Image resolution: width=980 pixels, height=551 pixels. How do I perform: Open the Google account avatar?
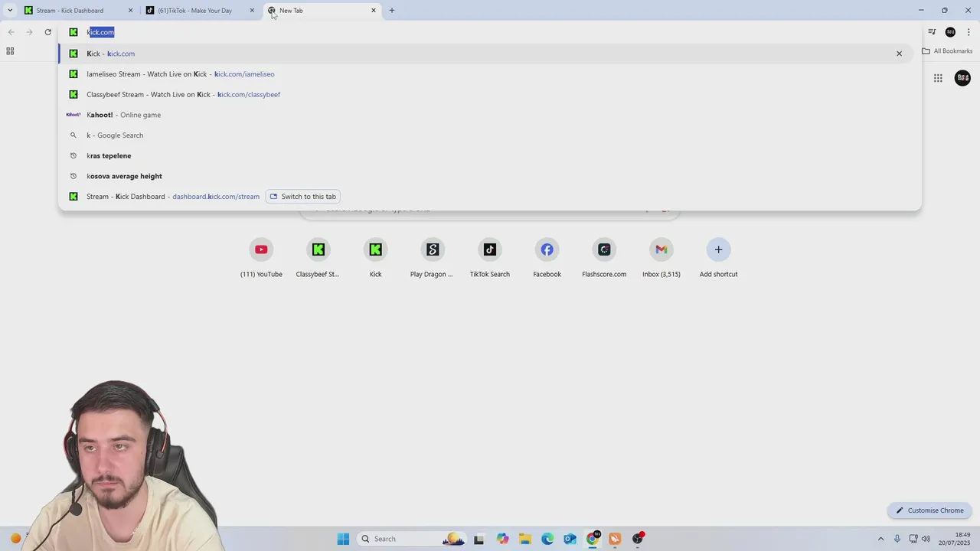[962, 78]
